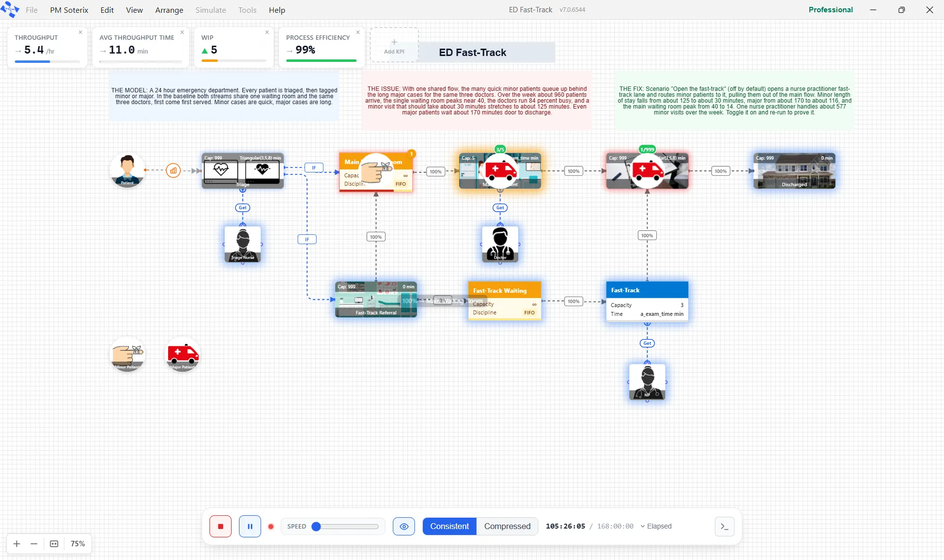Screen dimensions: 944x560
Task: Open the Arrange menu
Action: click(x=169, y=10)
